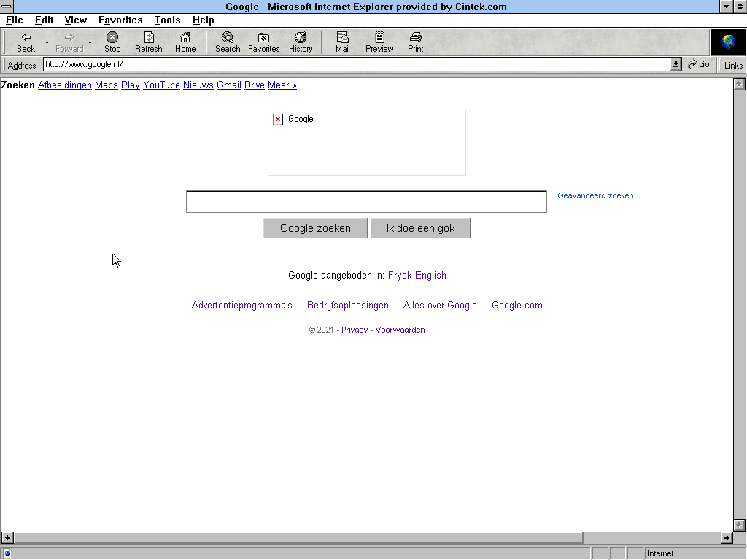Print the page with Print icon
Screen dimensions: 747x560
pos(415,42)
